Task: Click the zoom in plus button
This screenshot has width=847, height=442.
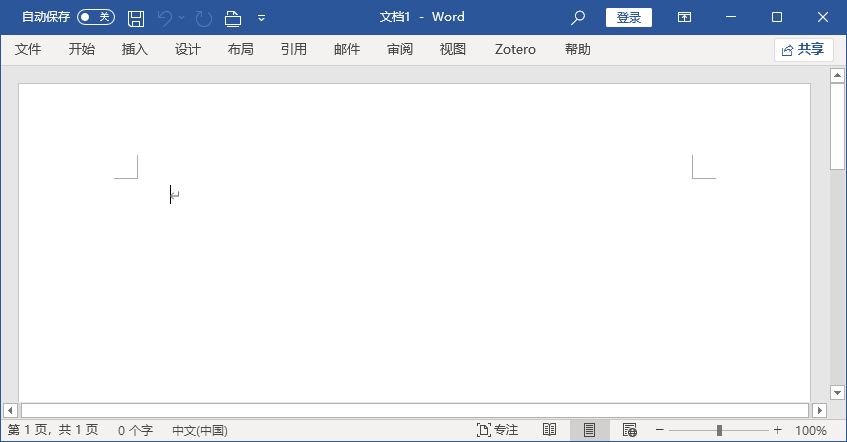Action: point(777,430)
